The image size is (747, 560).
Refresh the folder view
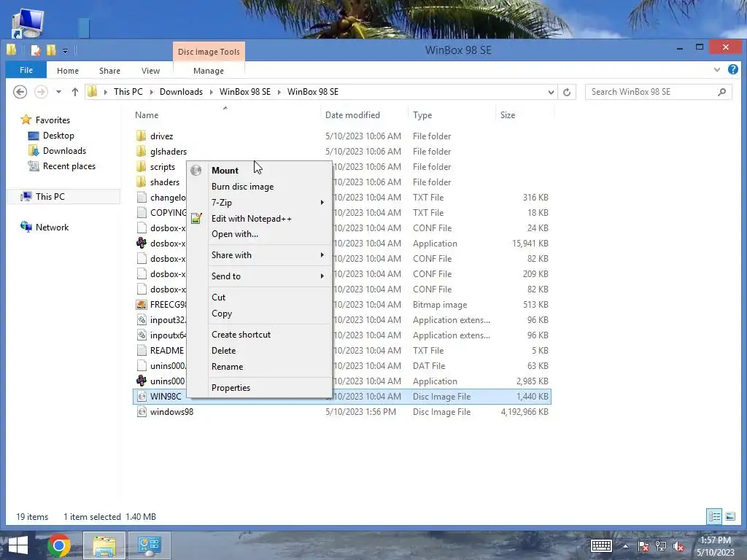pos(566,92)
